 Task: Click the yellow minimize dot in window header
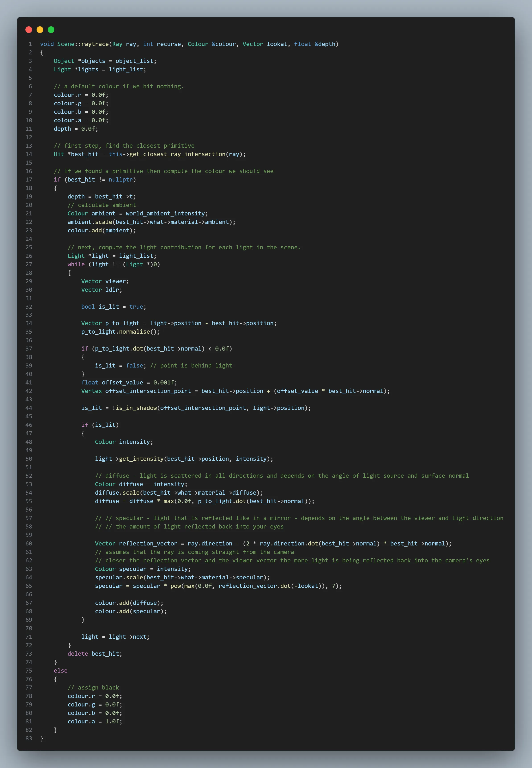(40, 30)
